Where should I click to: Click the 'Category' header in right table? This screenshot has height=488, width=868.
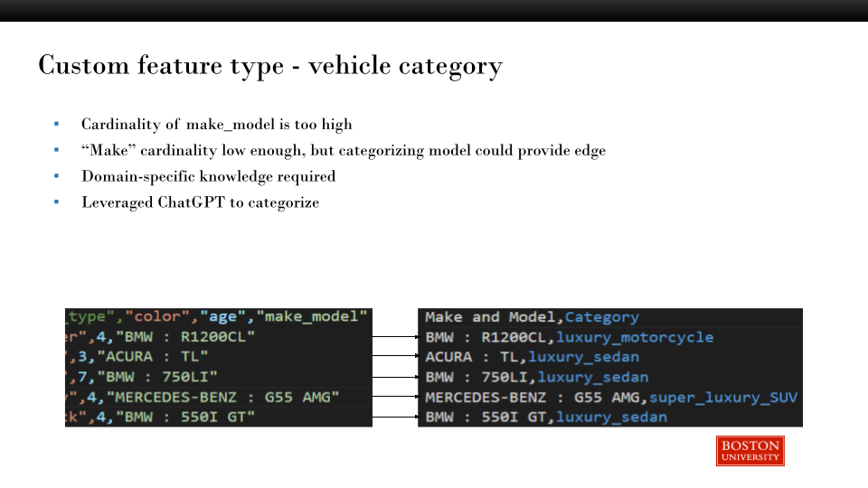[x=602, y=317]
